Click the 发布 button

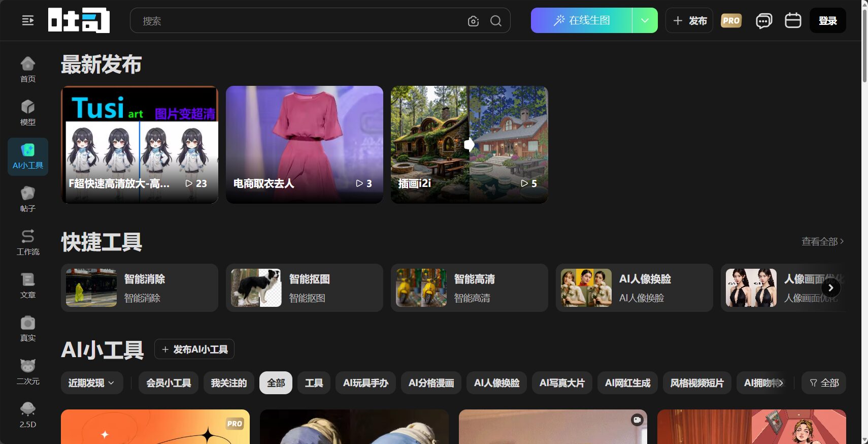click(689, 21)
